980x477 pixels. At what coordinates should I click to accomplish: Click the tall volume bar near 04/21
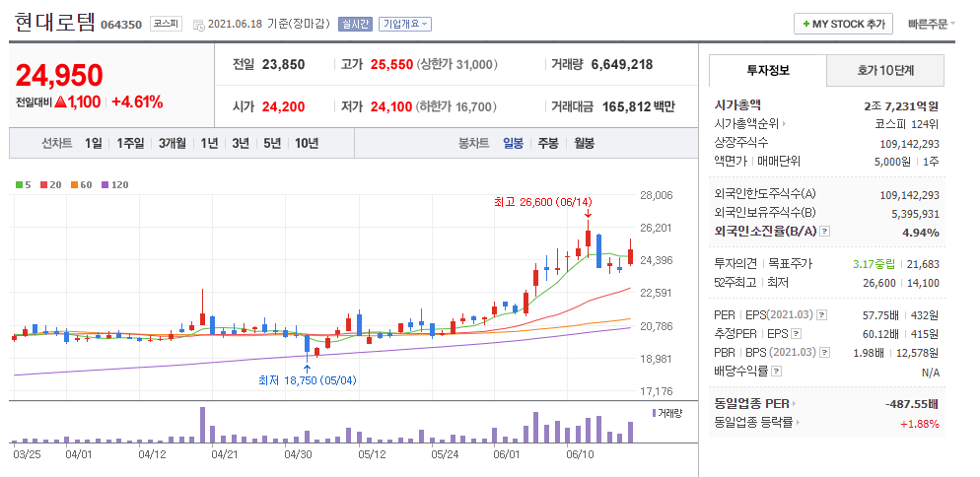[202, 425]
